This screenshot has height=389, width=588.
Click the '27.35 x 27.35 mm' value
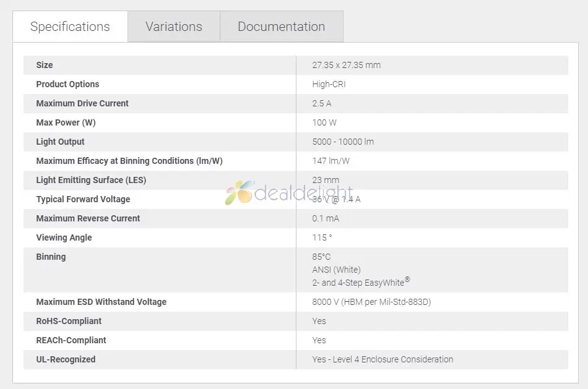[346, 65]
